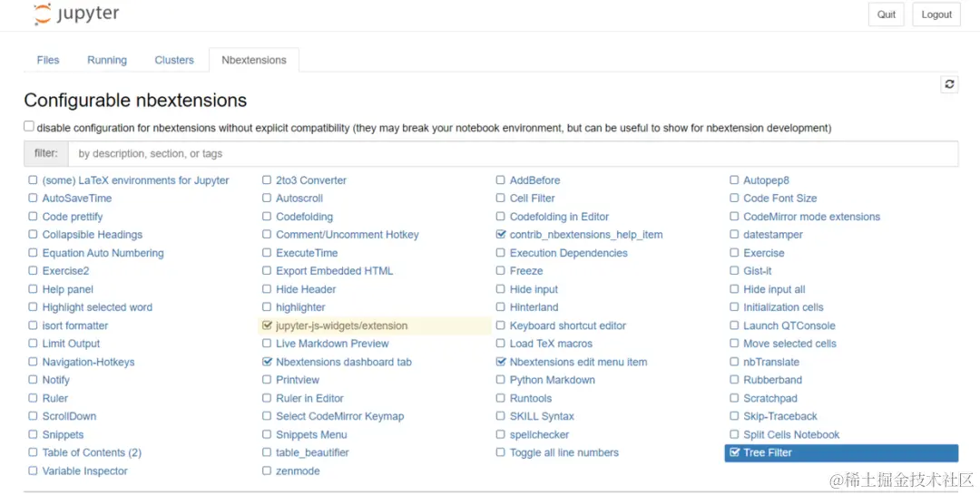Select the Nbextensions tab

(254, 60)
